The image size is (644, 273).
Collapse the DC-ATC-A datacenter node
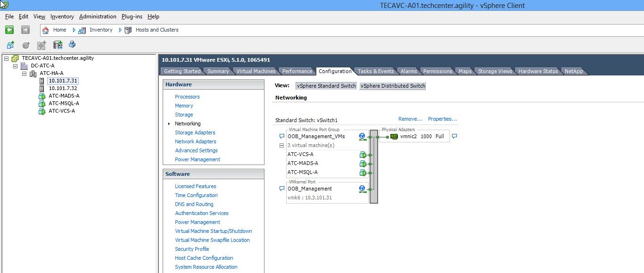(x=16, y=66)
